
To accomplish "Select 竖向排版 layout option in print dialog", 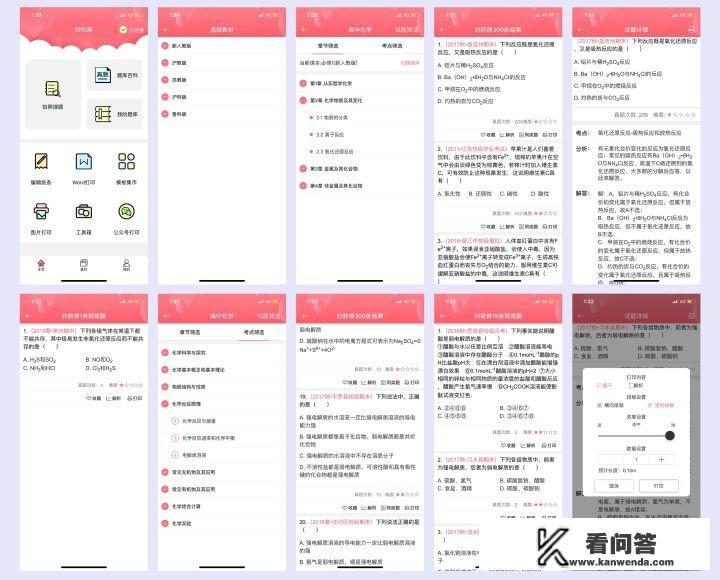I will [661, 405].
